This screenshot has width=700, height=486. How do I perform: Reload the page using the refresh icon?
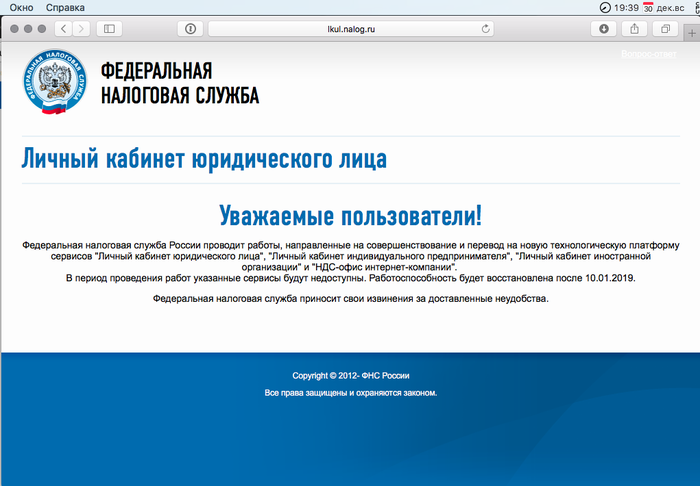(x=487, y=29)
